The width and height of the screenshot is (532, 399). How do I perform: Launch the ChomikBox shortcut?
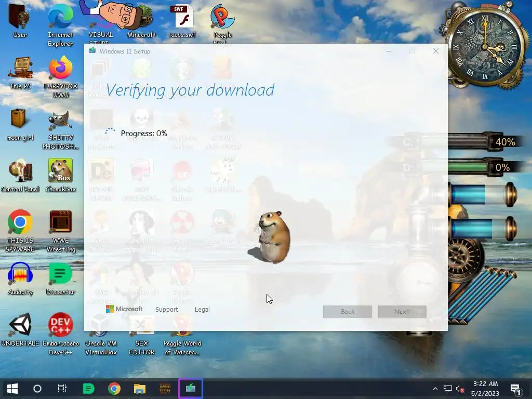[60, 176]
